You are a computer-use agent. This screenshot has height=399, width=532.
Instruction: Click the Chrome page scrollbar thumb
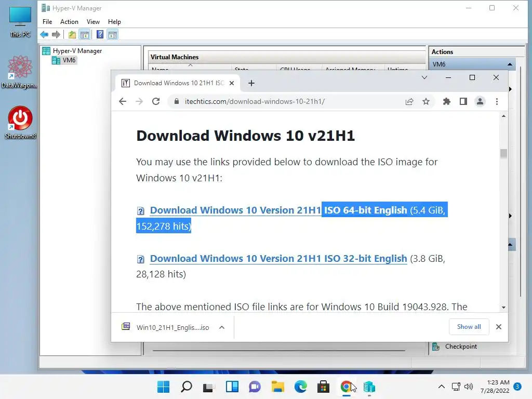(503, 153)
